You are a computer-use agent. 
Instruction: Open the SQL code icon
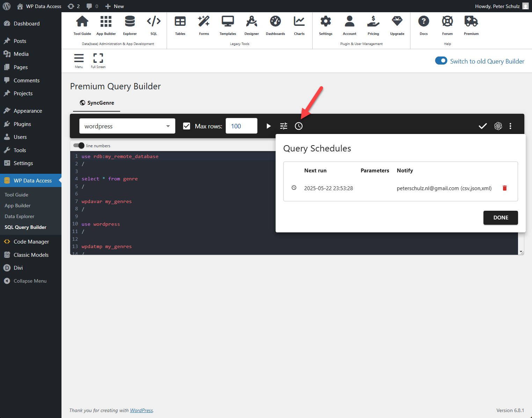[x=154, y=22]
